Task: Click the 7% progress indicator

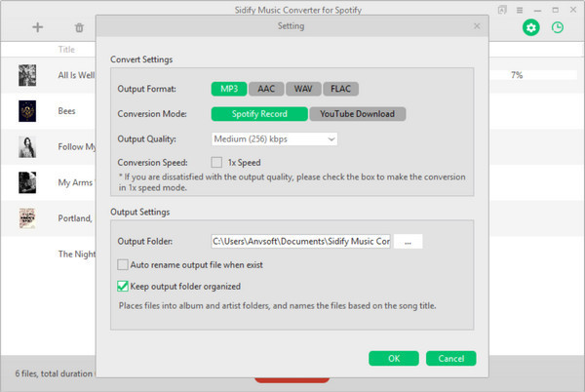Action: [x=517, y=75]
